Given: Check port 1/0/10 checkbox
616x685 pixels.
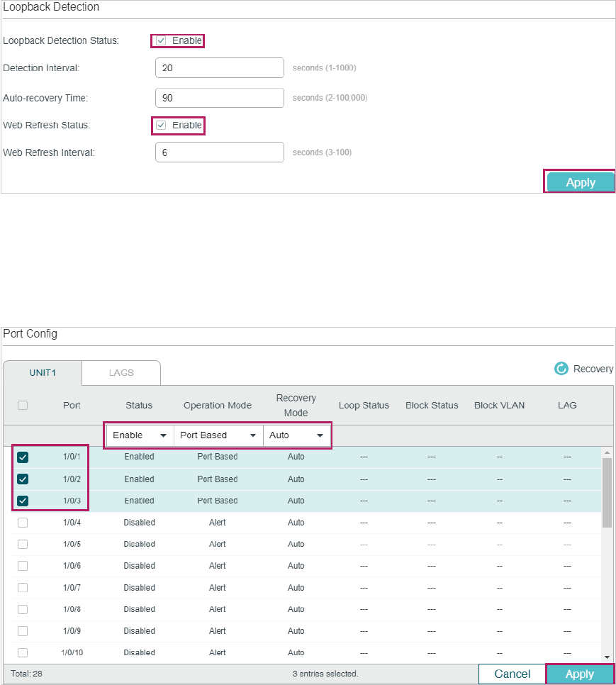Looking at the screenshot, I should (23, 652).
